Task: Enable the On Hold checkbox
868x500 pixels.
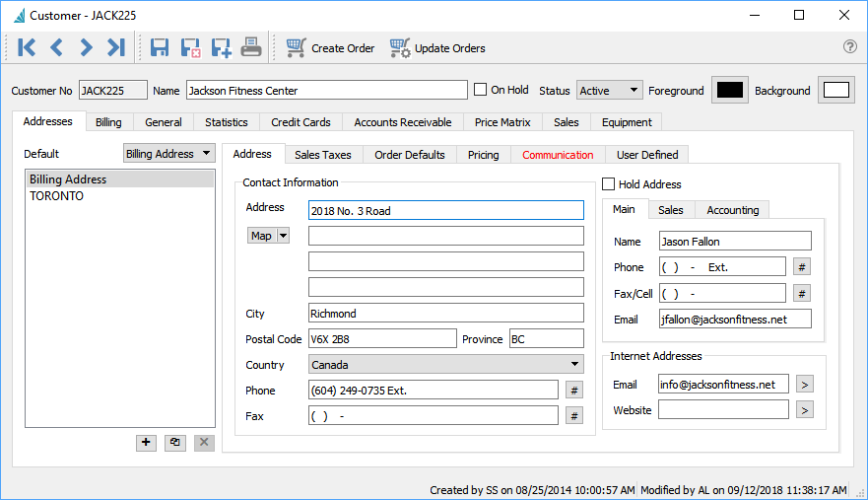Action: click(481, 90)
